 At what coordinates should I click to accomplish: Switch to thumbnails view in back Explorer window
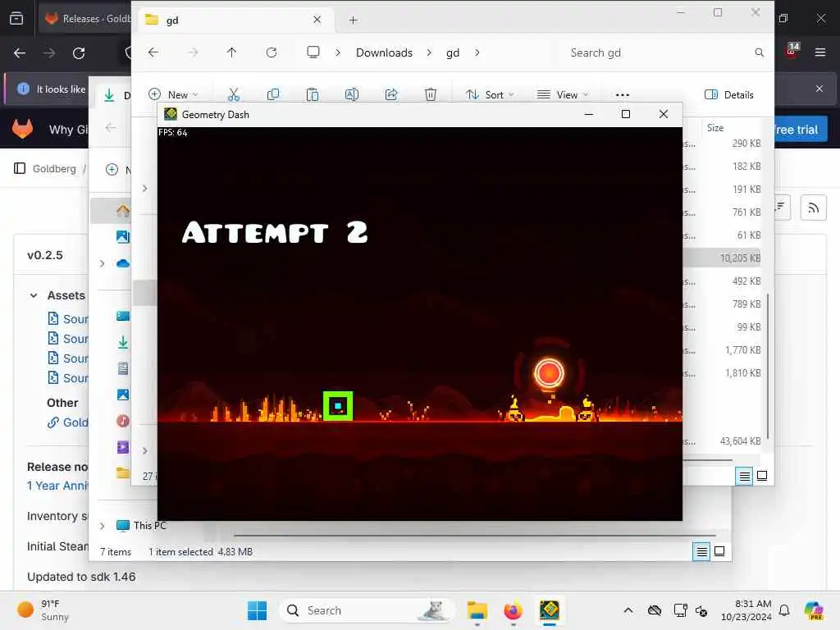719,551
